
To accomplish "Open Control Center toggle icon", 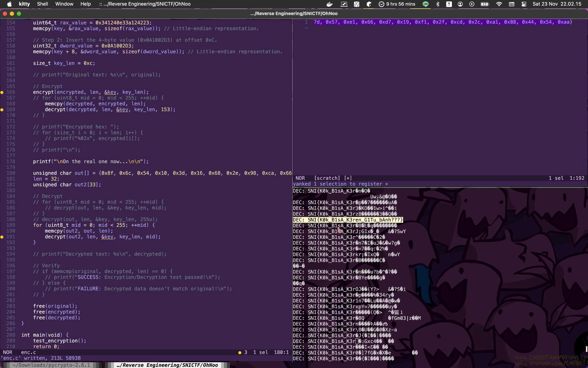I will click(x=524, y=4).
